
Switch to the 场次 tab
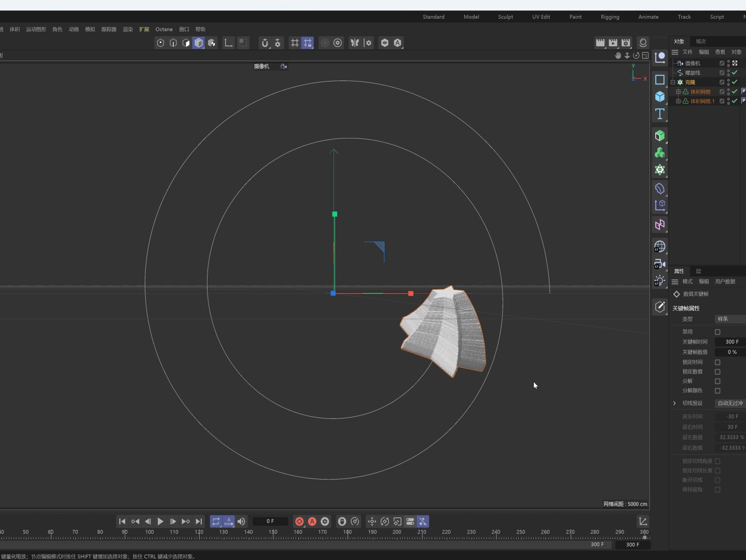[700, 41]
